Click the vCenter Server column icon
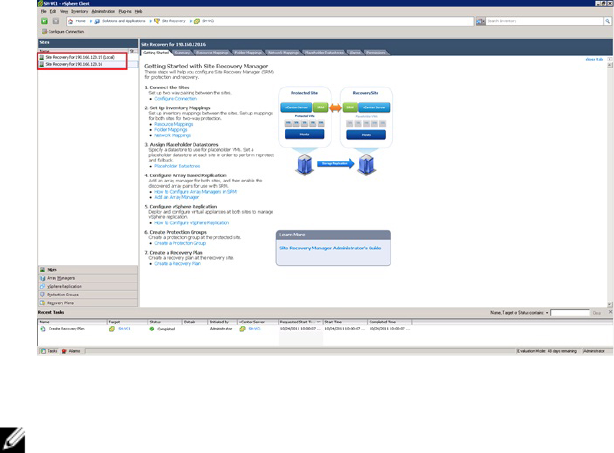Image resolution: width=614 pixels, height=453 pixels. point(242,329)
